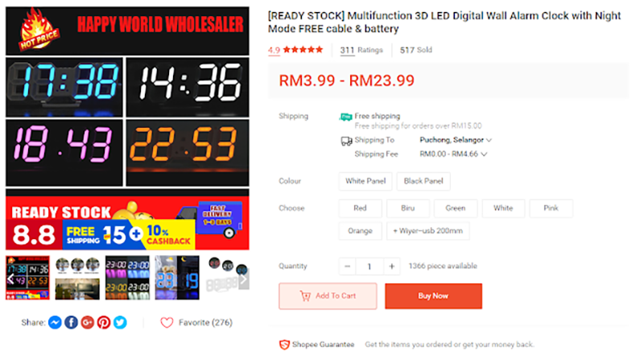Open the 311 Ratings link
The width and height of the screenshot is (644, 359).
(x=361, y=50)
